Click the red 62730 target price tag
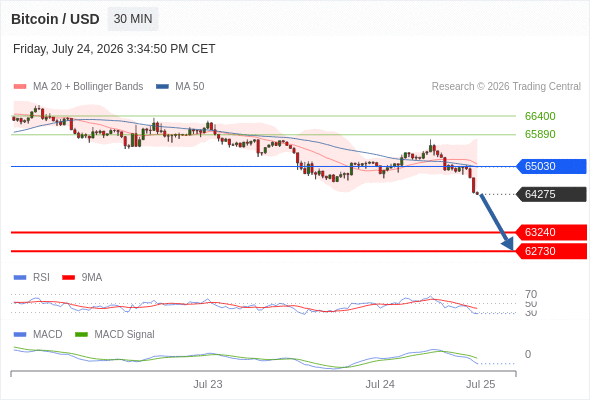 tap(551, 251)
